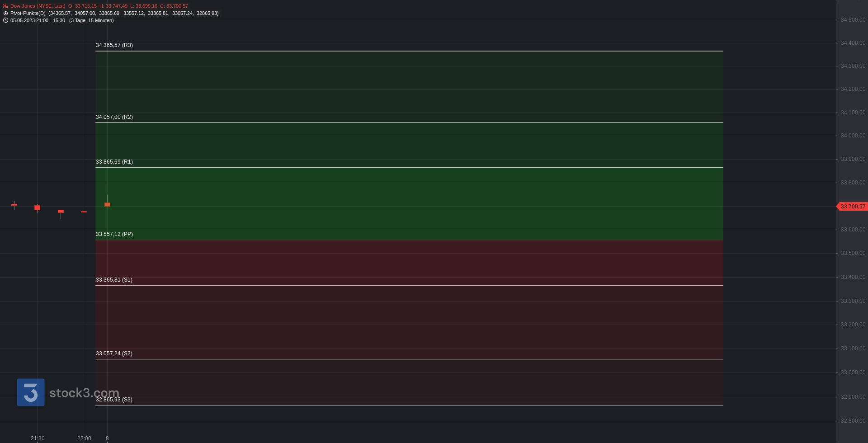
Task: Select the red candle at 21:30
Action: click(x=37, y=208)
